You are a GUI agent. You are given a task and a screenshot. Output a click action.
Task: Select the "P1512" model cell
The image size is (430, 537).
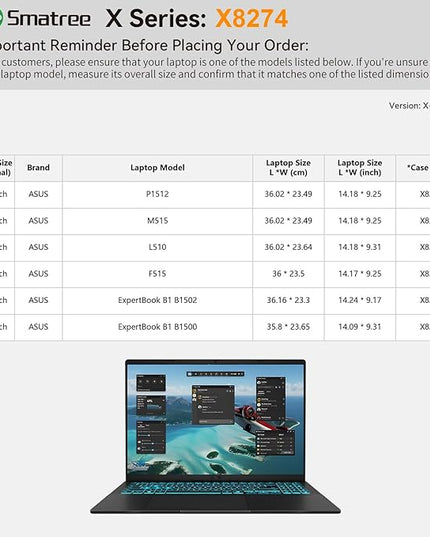coord(157,194)
